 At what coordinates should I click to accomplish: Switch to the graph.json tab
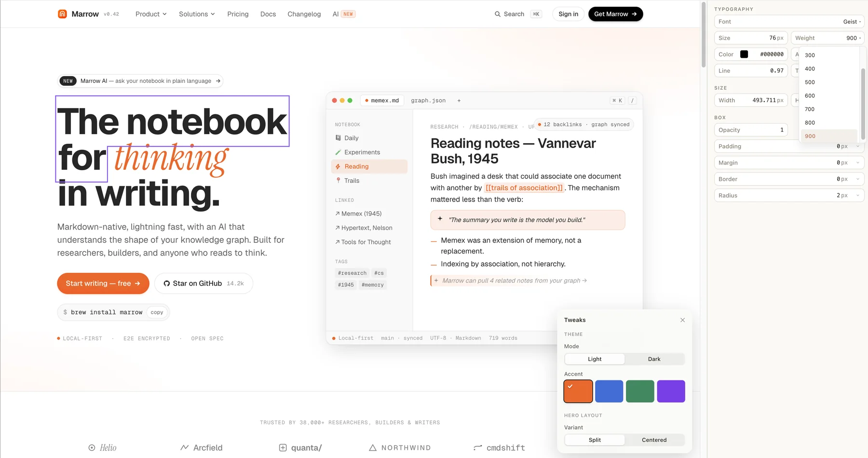(428, 101)
